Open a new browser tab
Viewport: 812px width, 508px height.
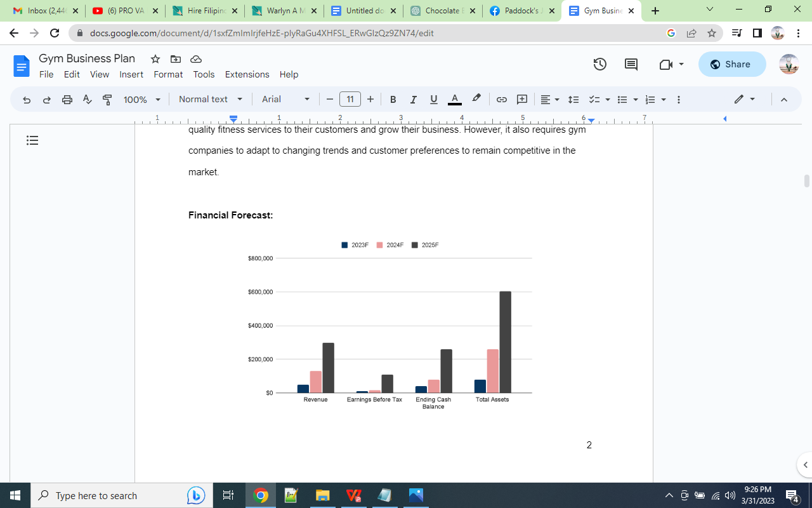click(x=655, y=11)
